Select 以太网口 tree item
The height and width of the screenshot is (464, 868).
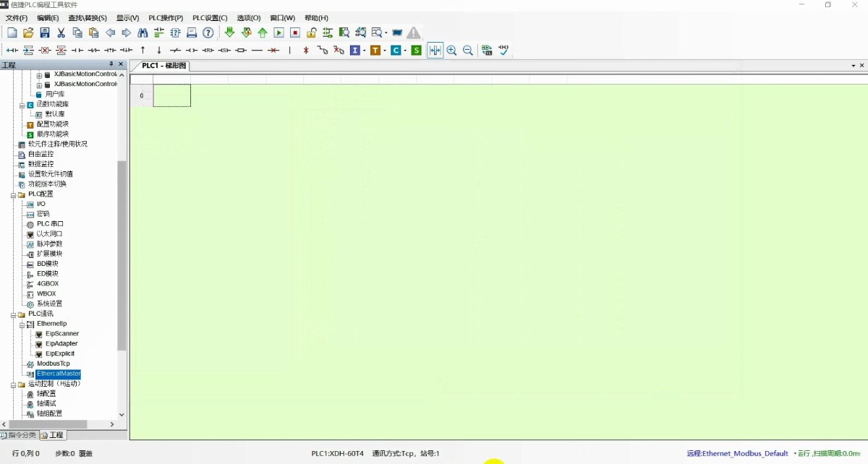point(49,234)
